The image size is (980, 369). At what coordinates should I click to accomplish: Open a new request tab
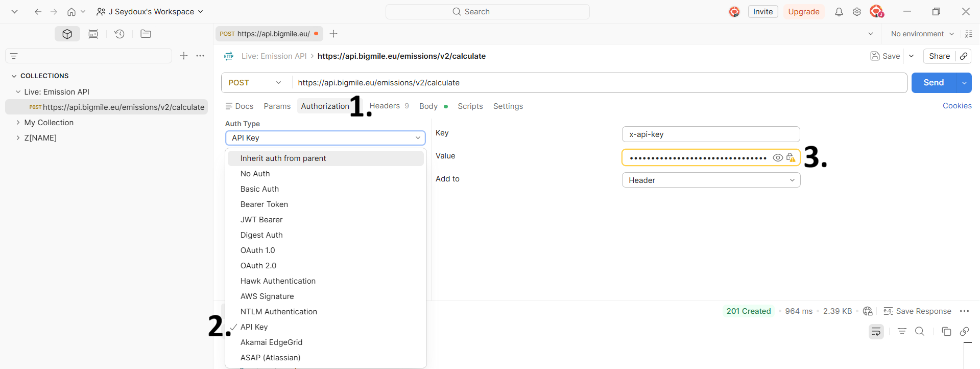click(333, 34)
